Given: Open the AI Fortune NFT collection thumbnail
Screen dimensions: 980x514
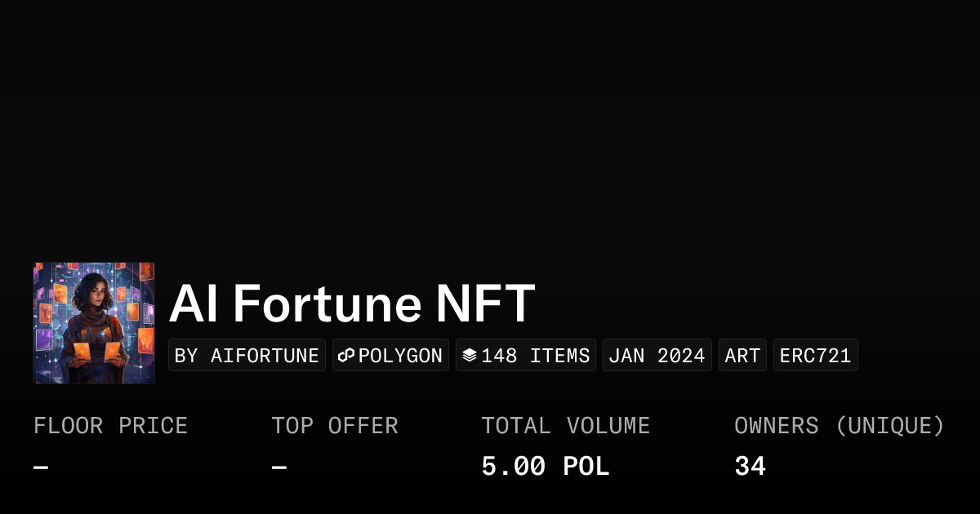Looking at the screenshot, I should click(x=94, y=323).
